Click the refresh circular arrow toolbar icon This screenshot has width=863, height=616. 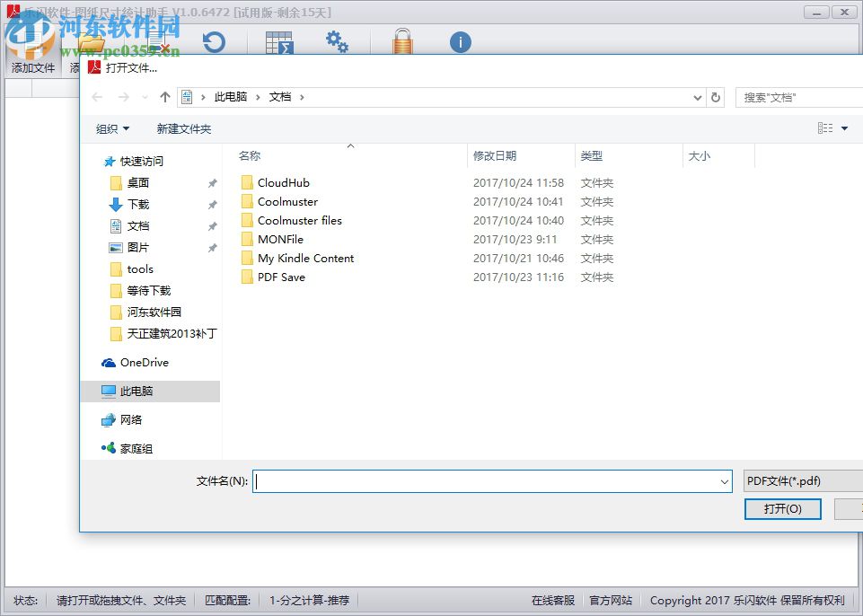pos(214,41)
